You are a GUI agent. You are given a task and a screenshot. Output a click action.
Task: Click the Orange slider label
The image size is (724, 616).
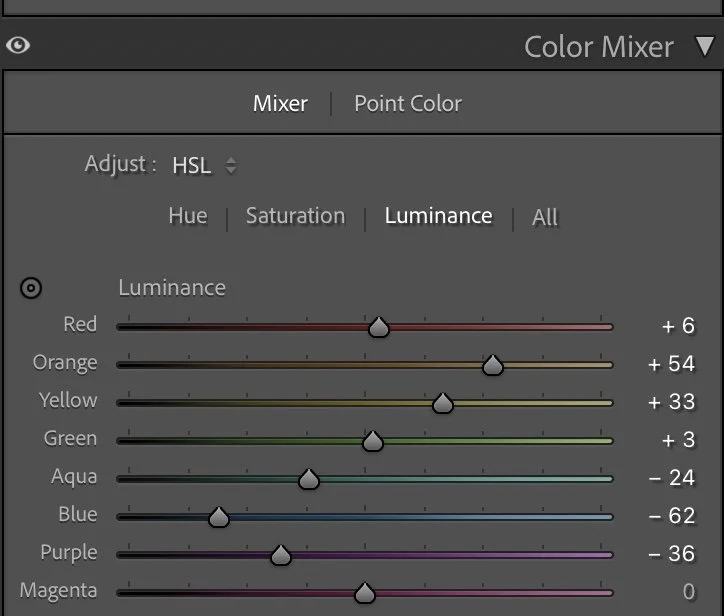coord(65,363)
